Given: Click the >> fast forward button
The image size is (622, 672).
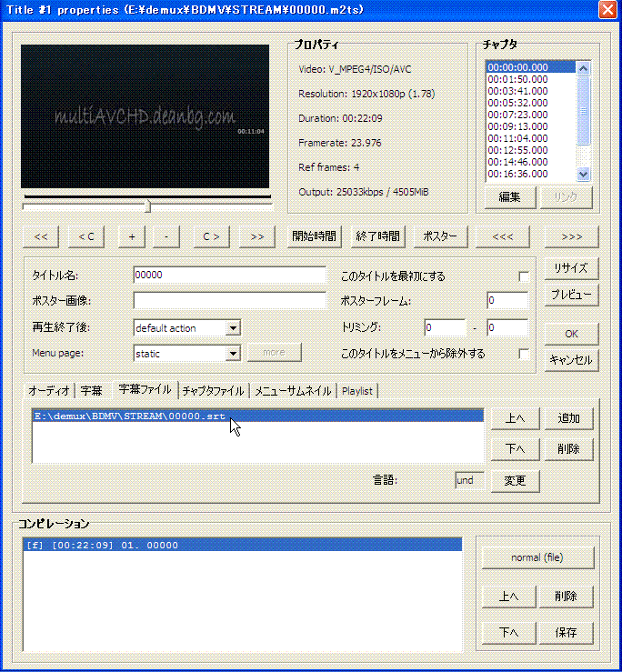Looking at the screenshot, I should (x=257, y=236).
